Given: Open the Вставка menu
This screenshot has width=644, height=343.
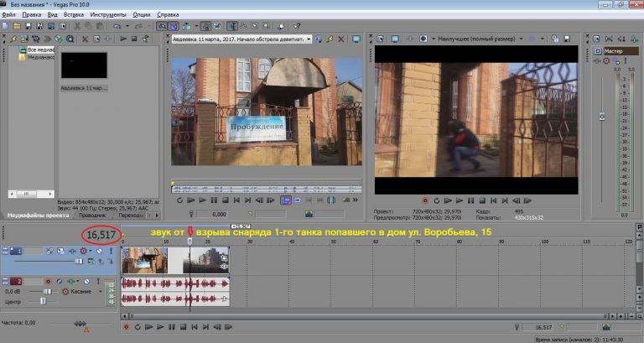Looking at the screenshot, I should (76, 15).
